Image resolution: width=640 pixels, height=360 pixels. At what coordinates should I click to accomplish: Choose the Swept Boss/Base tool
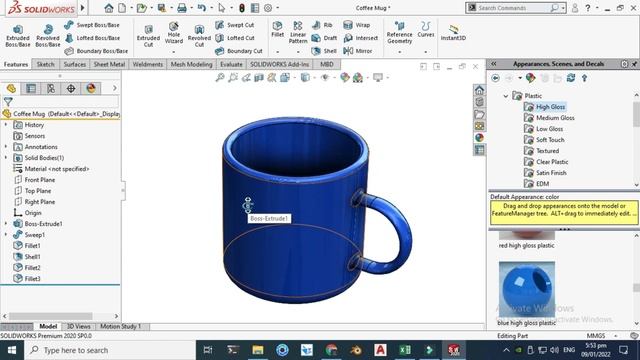tap(92, 25)
